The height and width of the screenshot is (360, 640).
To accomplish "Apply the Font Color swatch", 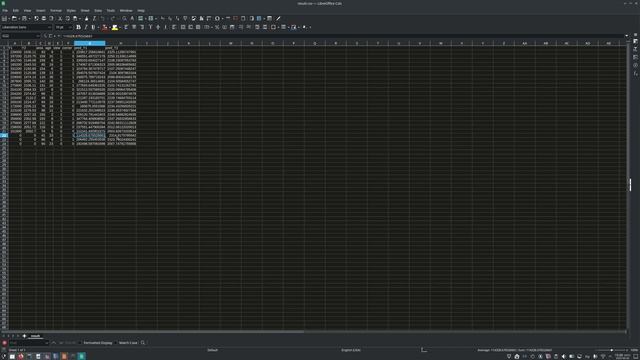I will coord(104,27).
